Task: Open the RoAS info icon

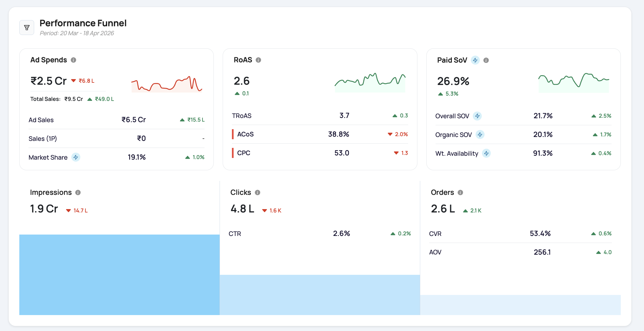Action: tap(258, 60)
